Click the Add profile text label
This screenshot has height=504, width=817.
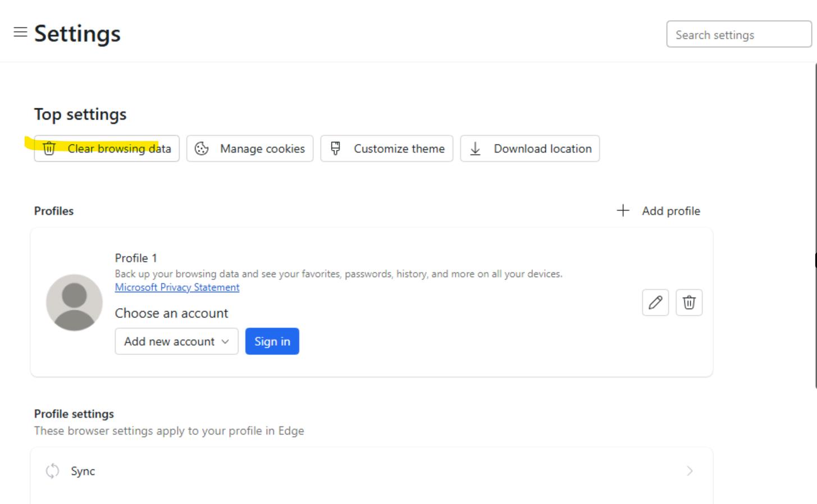pos(671,211)
